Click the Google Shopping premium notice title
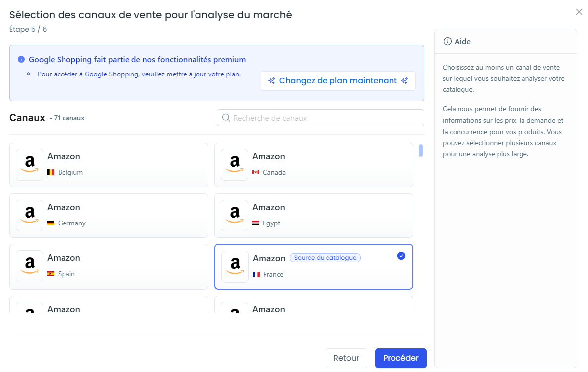 click(137, 59)
